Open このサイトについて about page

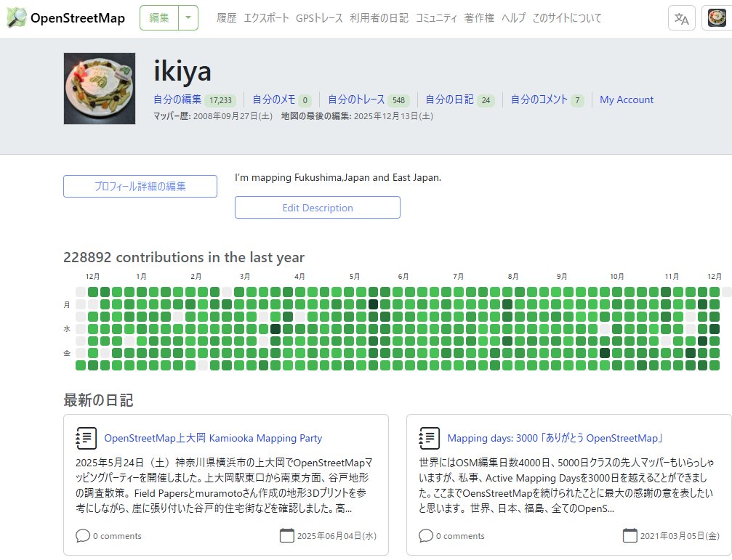tap(567, 18)
